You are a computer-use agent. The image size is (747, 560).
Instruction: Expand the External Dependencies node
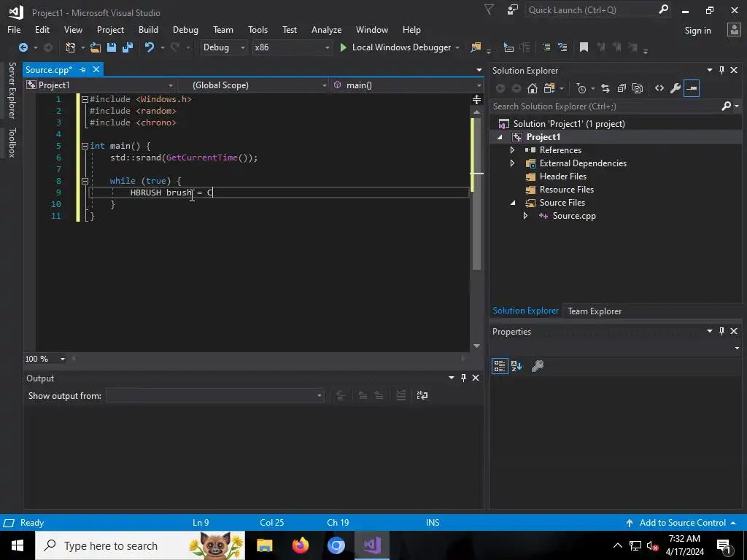click(512, 163)
